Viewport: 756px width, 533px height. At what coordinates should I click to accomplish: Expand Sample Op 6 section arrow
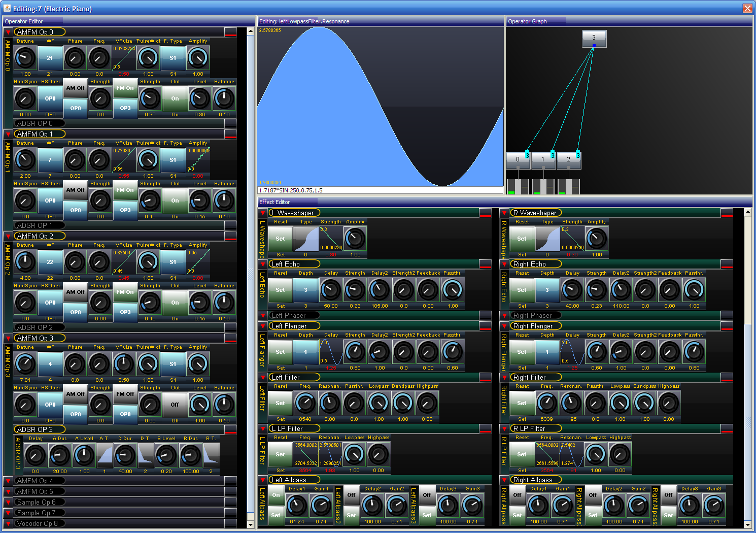point(8,502)
